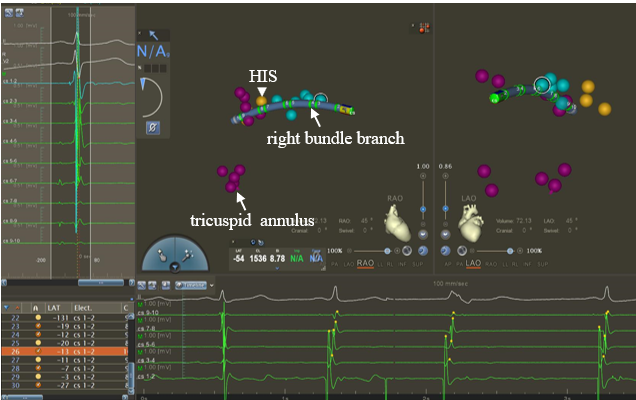Click the sphere icon beside the right zoom slider
The height and width of the screenshot is (400, 636).
coord(462,251)
